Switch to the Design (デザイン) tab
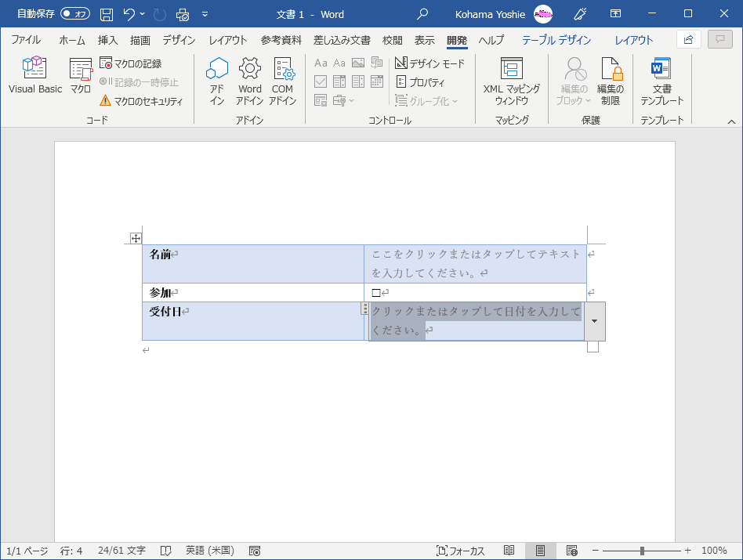The height and width of the screenshot is (560, 743). coord(179,40)
